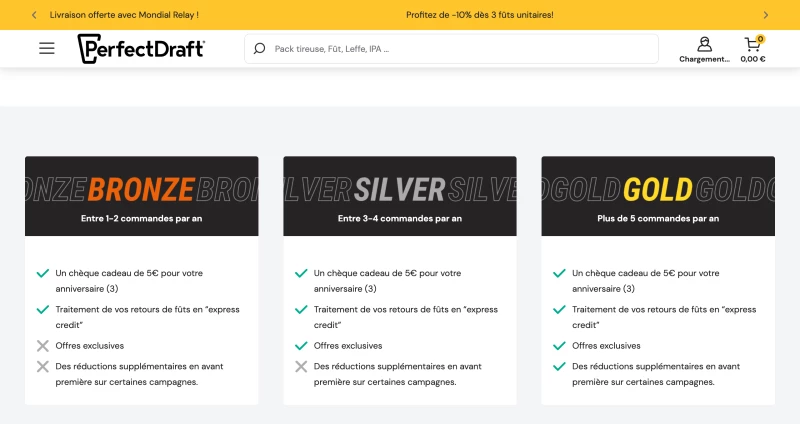Click the cart item count badge
Image resolution: width=800 pixels, height=424 pixels.
pos(760,39)
